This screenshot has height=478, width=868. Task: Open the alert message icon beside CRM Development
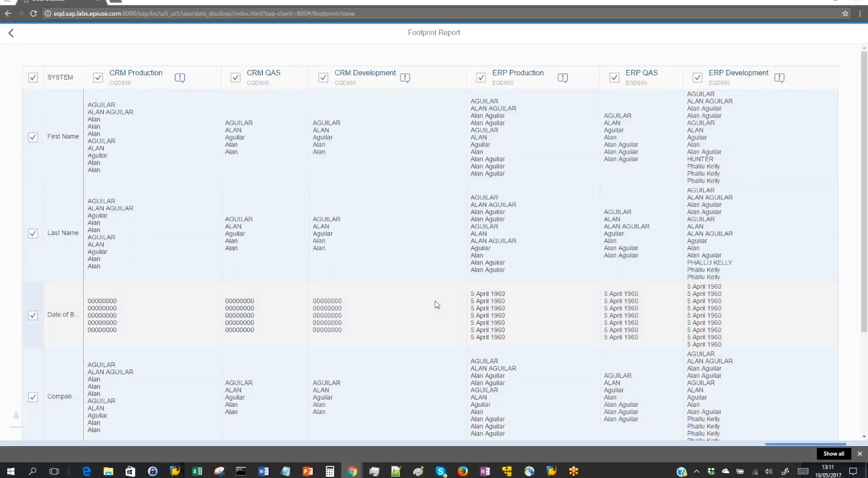click(x=405, y=78)
